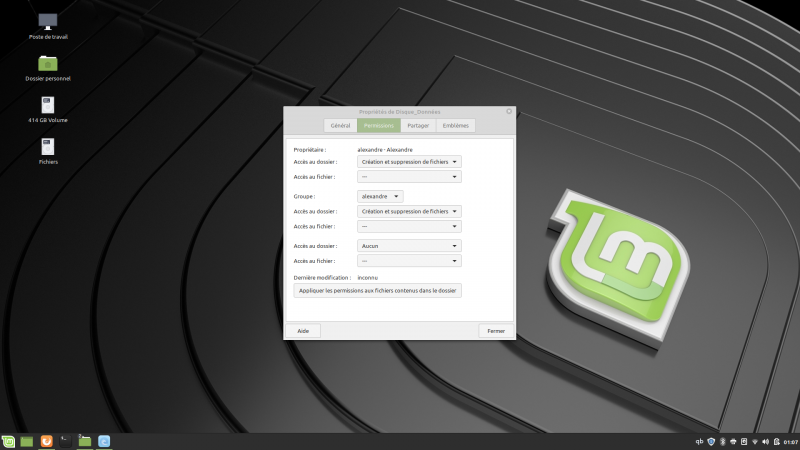Click the battery power tray icon

(x=777, y=442)
